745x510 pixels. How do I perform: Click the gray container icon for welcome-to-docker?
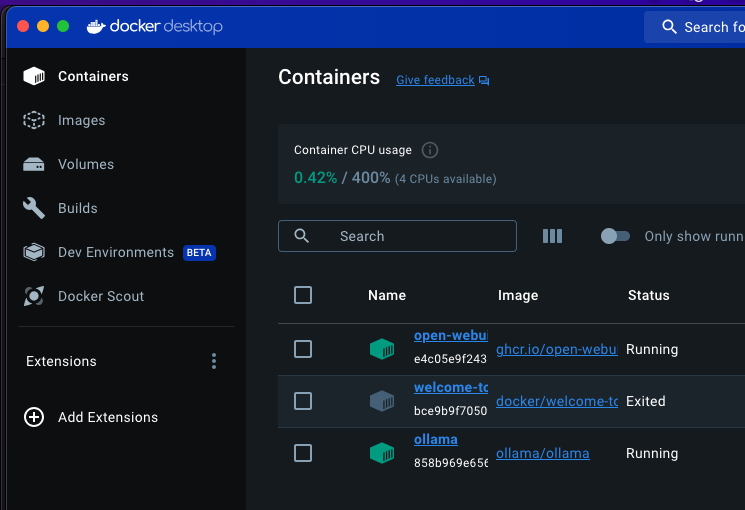point(382,401)
